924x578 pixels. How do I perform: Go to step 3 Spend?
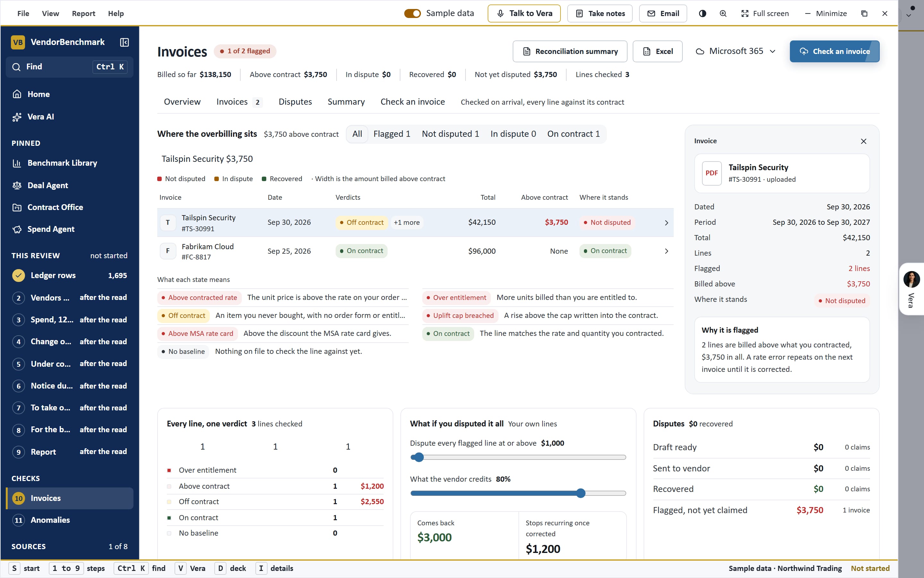[x=70, y=320]
